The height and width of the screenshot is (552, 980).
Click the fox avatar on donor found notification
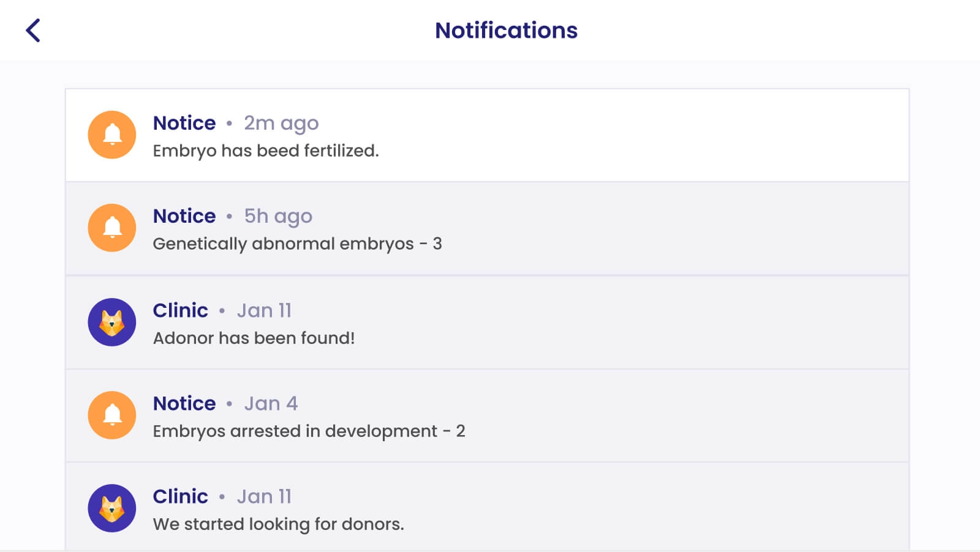(112, 322)
